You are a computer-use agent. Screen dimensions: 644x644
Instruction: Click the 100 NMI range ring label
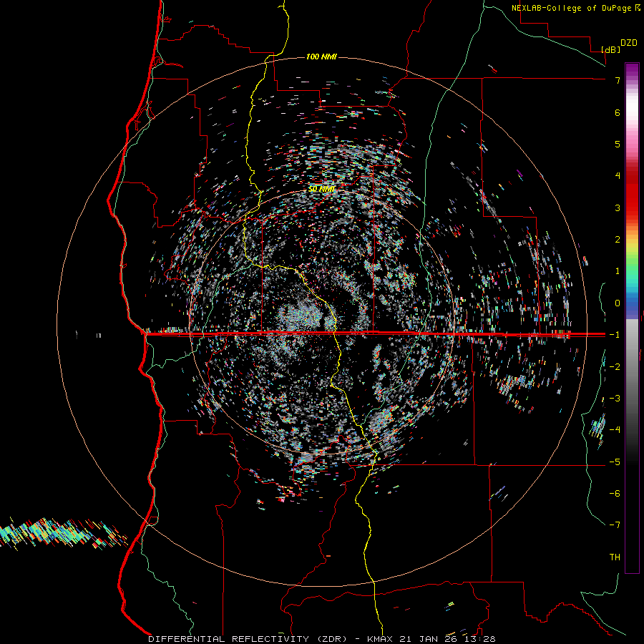[321, 57]
